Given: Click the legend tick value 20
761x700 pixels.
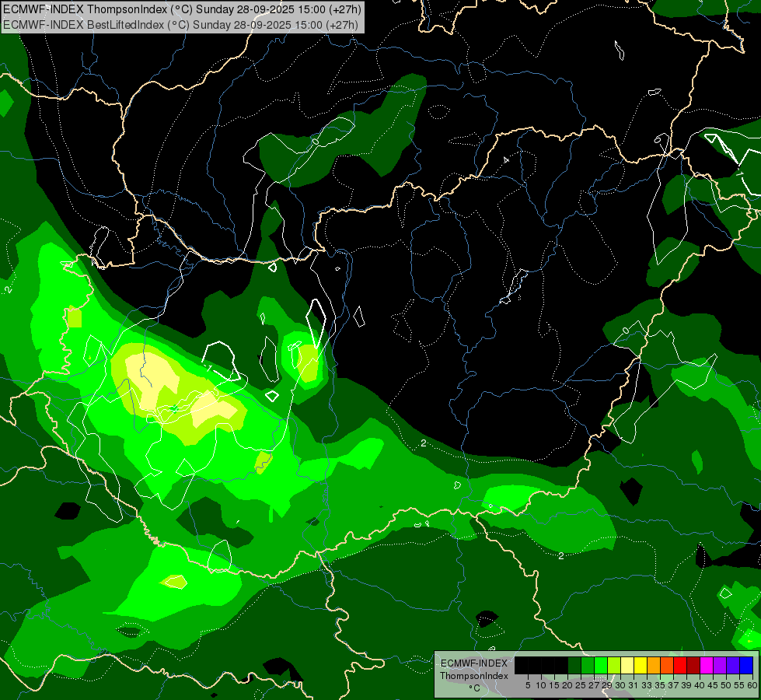Looking at the screenshot, I should [x=567, y=685].
